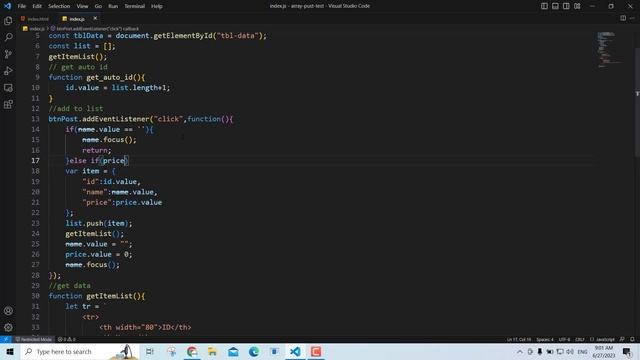The width and height of the screenshot is (640, 360).
Task: Open the Terminal menu
Action: point(134,6)
